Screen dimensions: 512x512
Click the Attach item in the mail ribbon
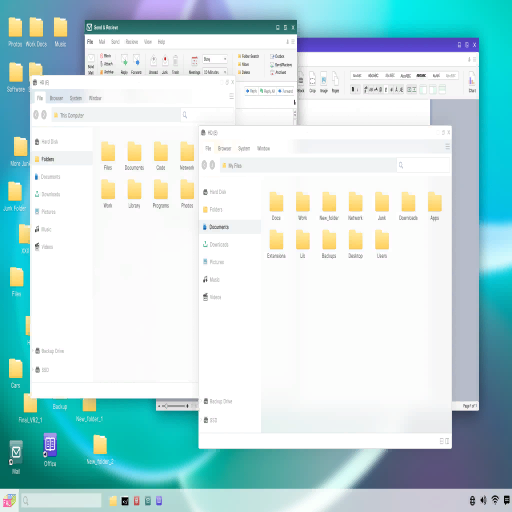[x=107, y=64]
